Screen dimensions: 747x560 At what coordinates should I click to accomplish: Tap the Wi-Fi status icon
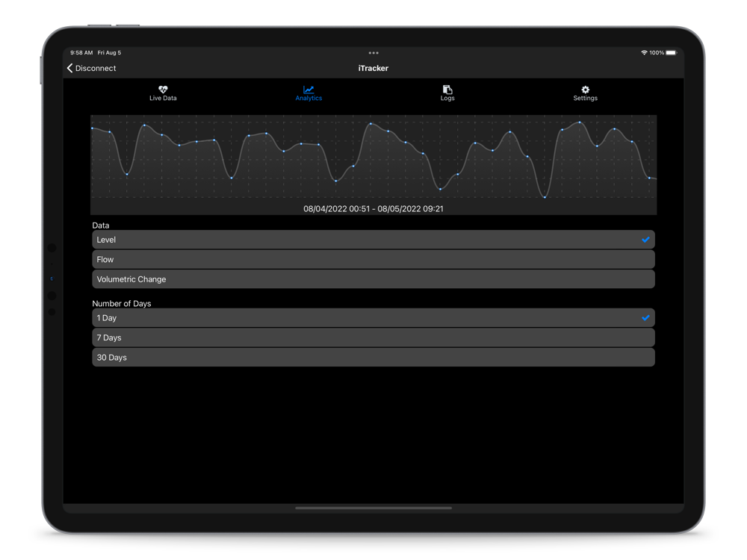(644, 52)
